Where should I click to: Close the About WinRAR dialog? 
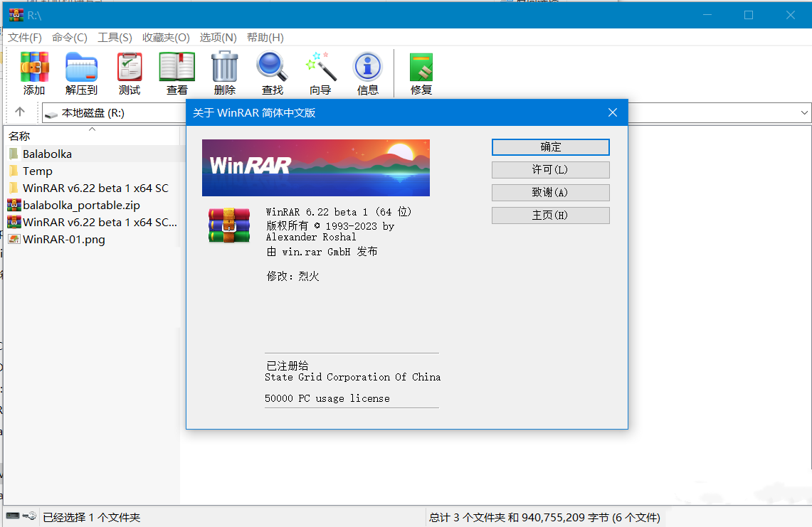point(612,112)
